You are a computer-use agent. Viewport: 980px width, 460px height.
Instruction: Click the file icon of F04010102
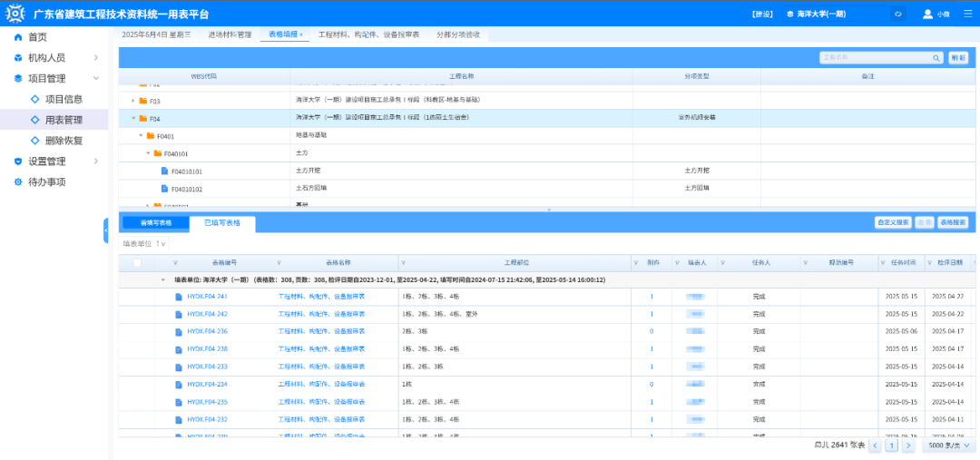165,189
